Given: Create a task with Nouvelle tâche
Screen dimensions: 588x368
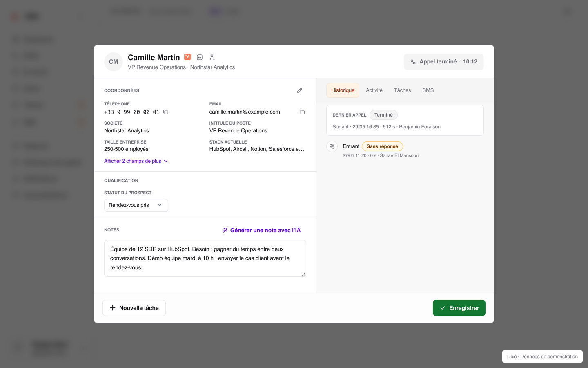Looking at the screenshot, I should pyautogui.click(x=134, y=308).
